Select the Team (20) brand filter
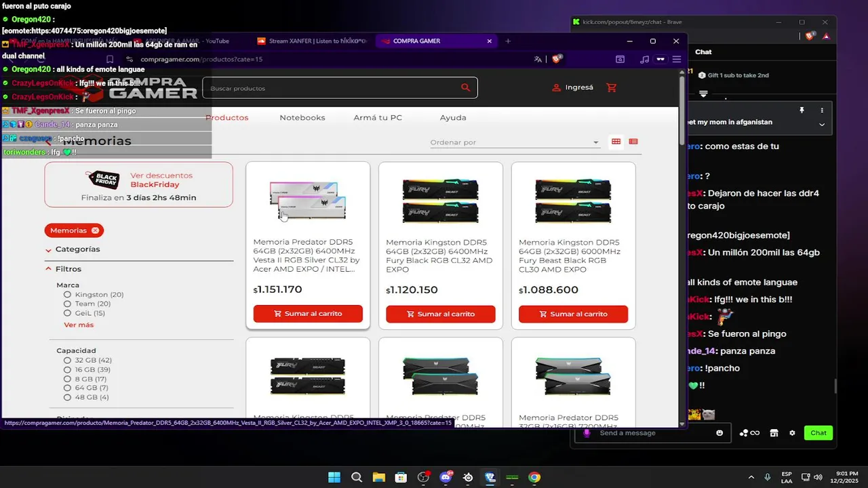This screenshot has height=488, width=868. point(87,304)
